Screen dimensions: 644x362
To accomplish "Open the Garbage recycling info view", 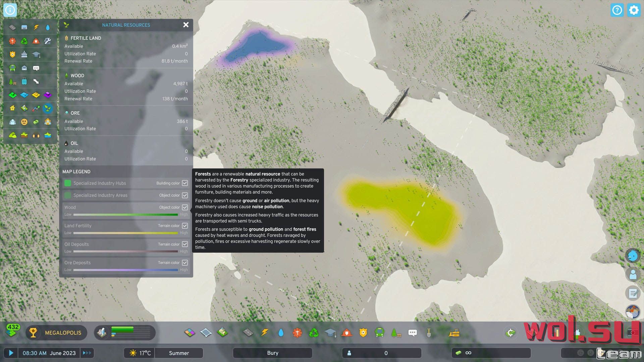I will tap(24, 41).
